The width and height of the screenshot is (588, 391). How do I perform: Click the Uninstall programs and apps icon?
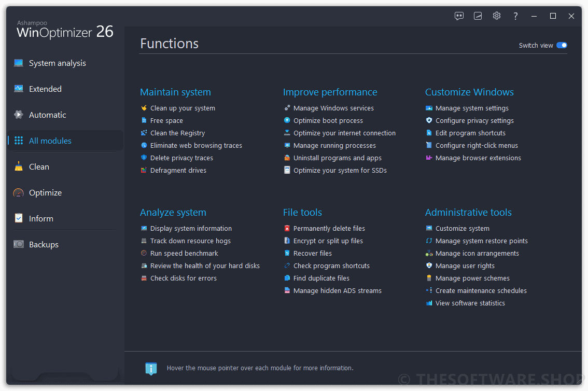[287, 158]
